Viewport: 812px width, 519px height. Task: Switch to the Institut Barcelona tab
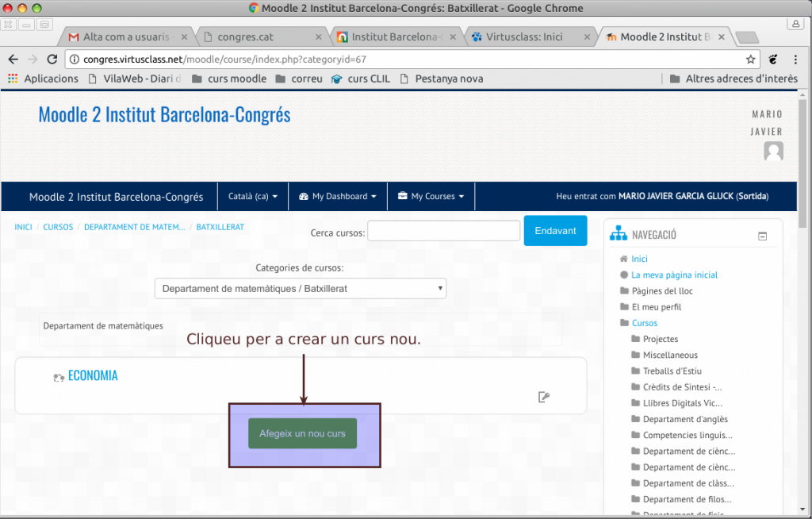point(396,37)
